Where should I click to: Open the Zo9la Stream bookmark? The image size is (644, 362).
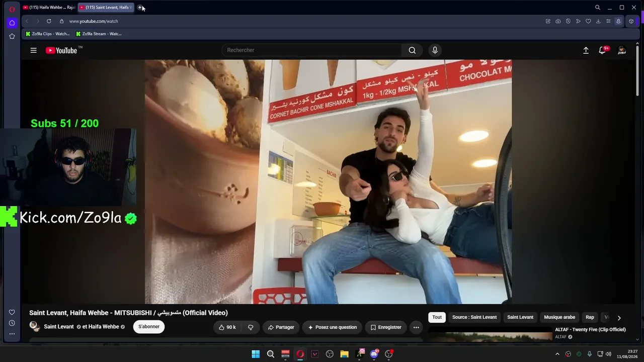[99, 34]
